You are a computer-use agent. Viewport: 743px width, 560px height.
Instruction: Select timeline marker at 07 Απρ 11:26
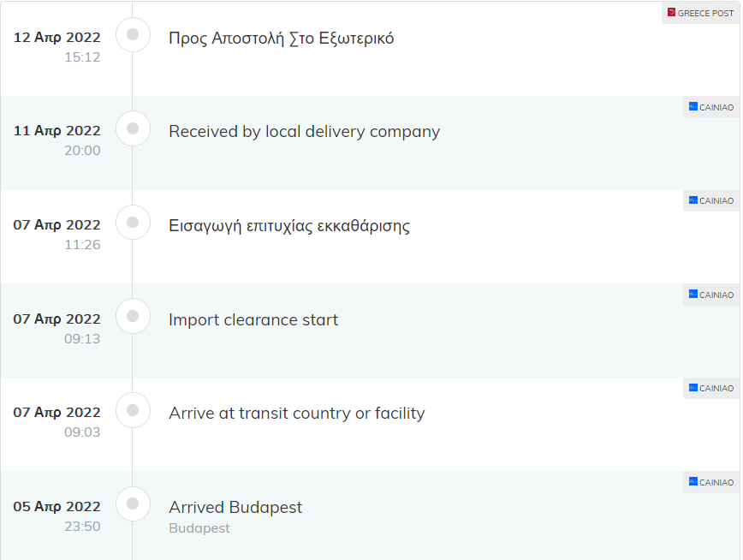[x=133, y=223]
